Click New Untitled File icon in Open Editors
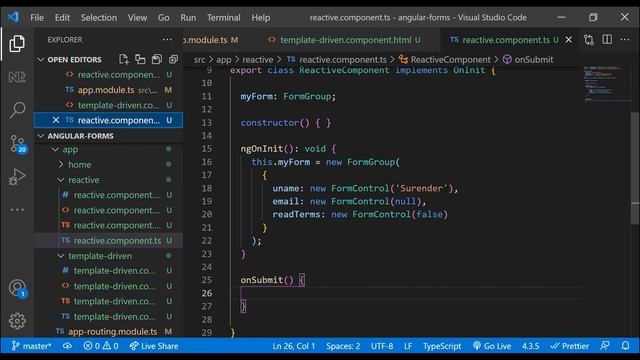The image size is (640, 360). click(124, 60)
